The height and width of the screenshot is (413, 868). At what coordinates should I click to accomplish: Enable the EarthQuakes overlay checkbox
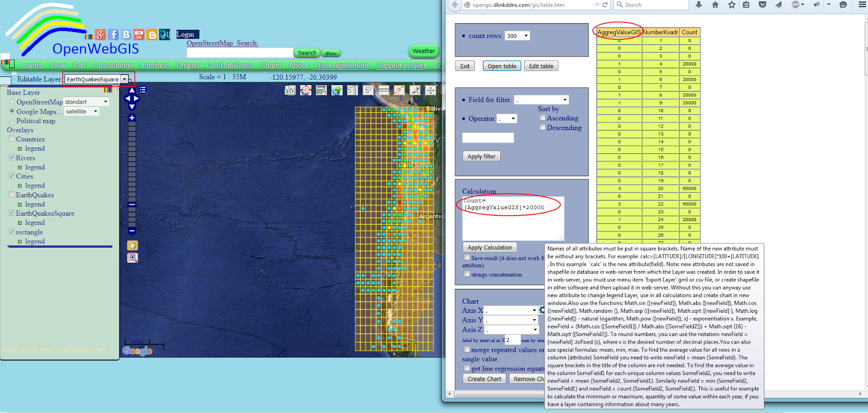pos(12,195)
